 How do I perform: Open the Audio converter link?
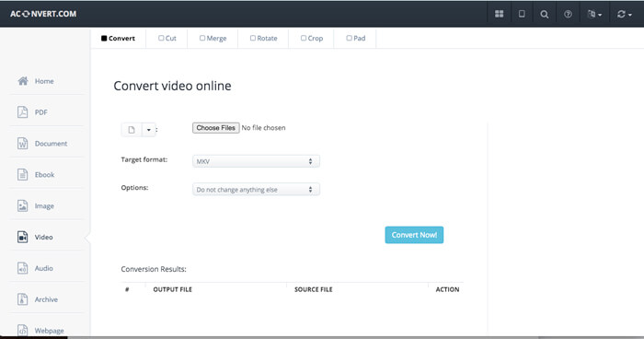(43, 268)
